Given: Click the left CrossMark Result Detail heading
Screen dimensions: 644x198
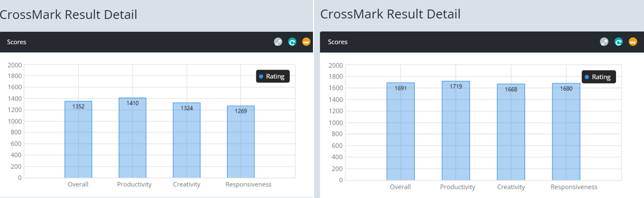Looking at the screenshot, I should pyautogui.click(x=68, y=14).
